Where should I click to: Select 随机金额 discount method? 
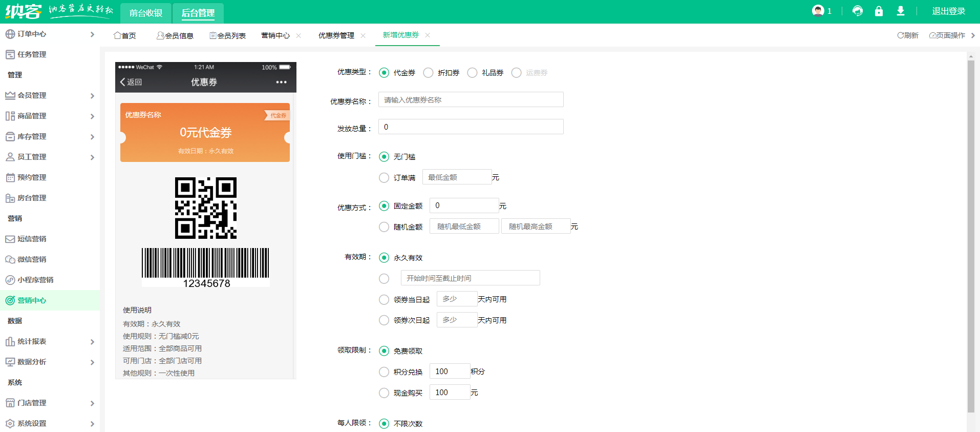pos(384,227)
